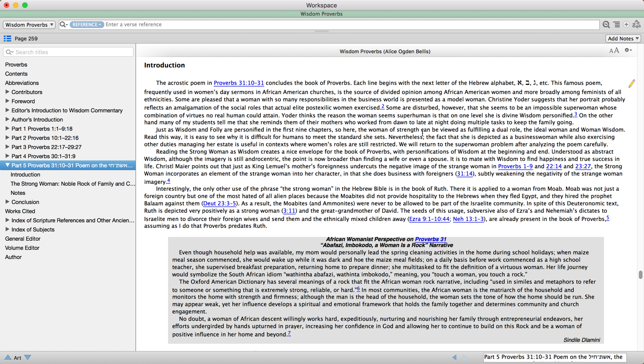Expand the Conclusion section
This screenshot has height=364, width=644.
[x=7, y=202]
